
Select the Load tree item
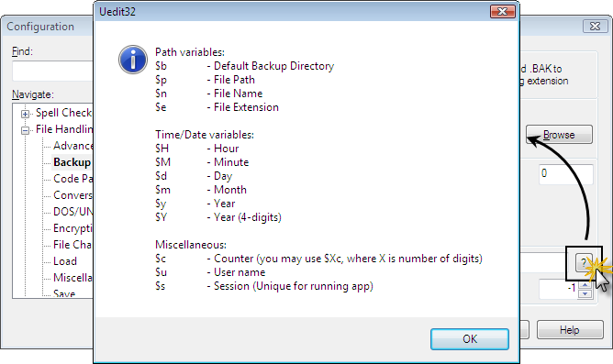click(x=65, y=261)
